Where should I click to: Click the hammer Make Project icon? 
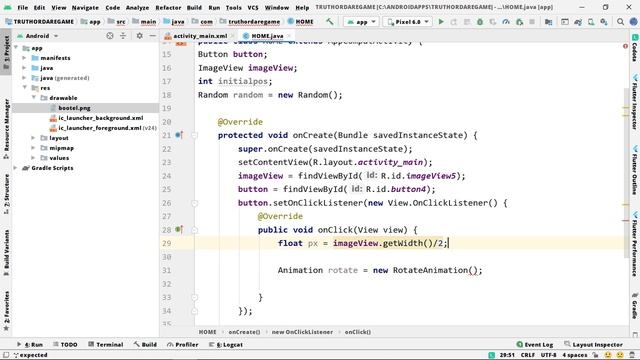click(329, 22)
